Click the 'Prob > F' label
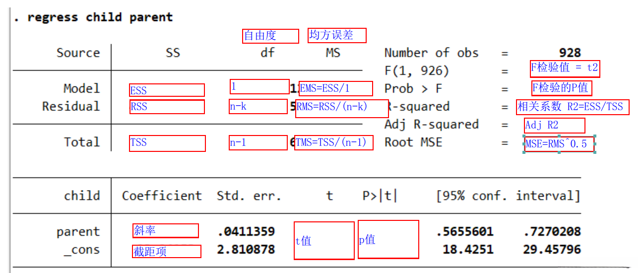 coord(413,89)
